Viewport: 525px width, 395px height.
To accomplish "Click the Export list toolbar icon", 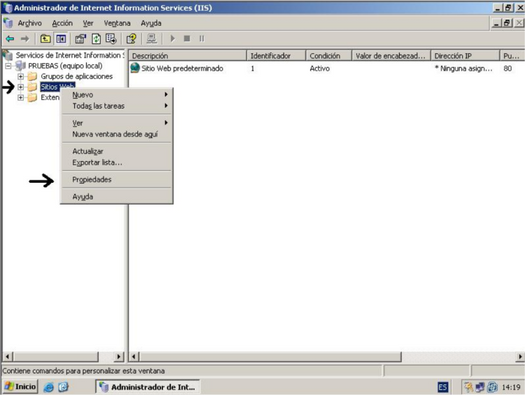I will point(111,39).
